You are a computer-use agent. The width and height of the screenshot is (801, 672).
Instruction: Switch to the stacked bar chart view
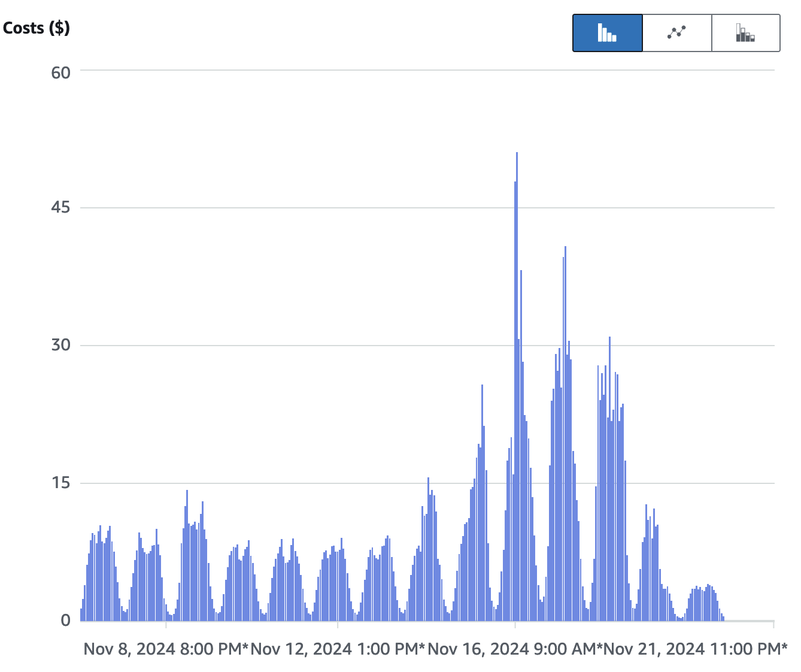click(746, 33)
